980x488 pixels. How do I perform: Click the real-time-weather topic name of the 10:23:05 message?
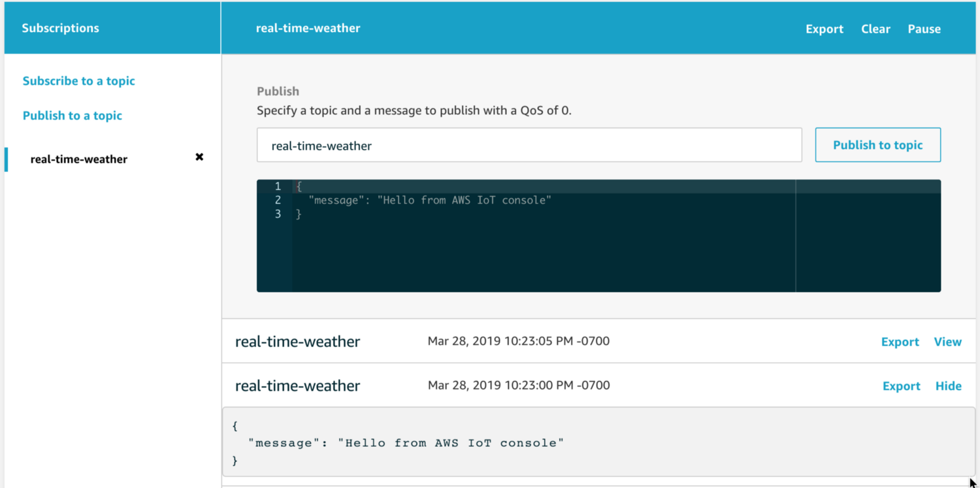pyautogui.click(x=297, y=342)
